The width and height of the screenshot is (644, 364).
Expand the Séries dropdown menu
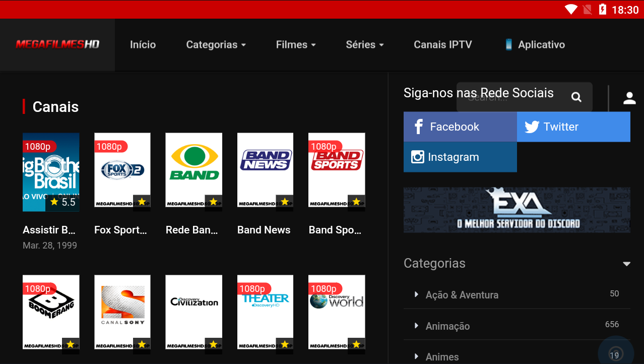[365, 44]
